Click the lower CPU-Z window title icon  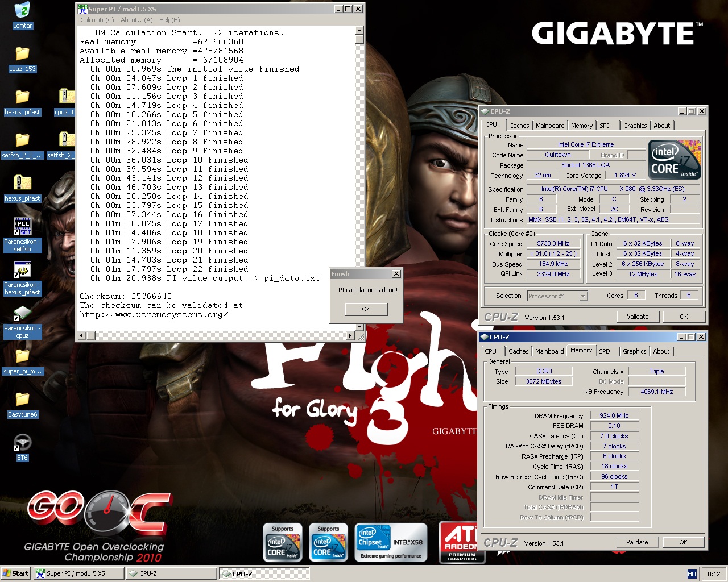click(x=484, y=337)
